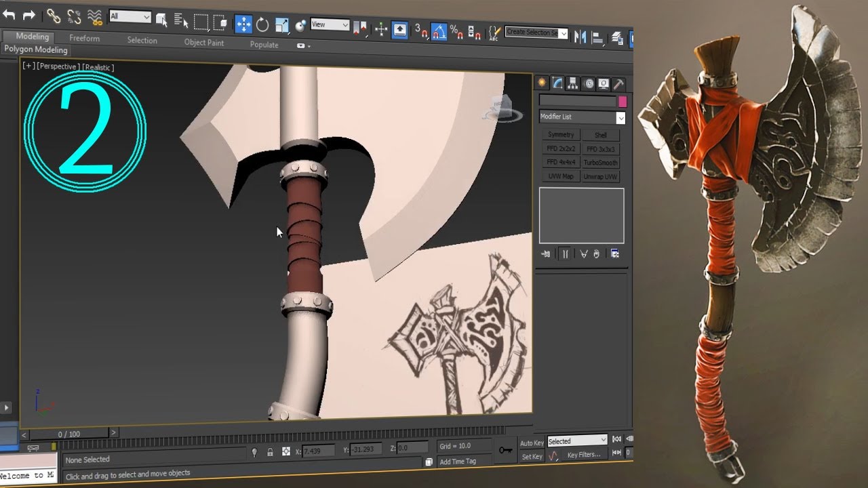Activate the Select and Scale tool
The height and width of the screenshot is (488, 868).
click(282, 26)
